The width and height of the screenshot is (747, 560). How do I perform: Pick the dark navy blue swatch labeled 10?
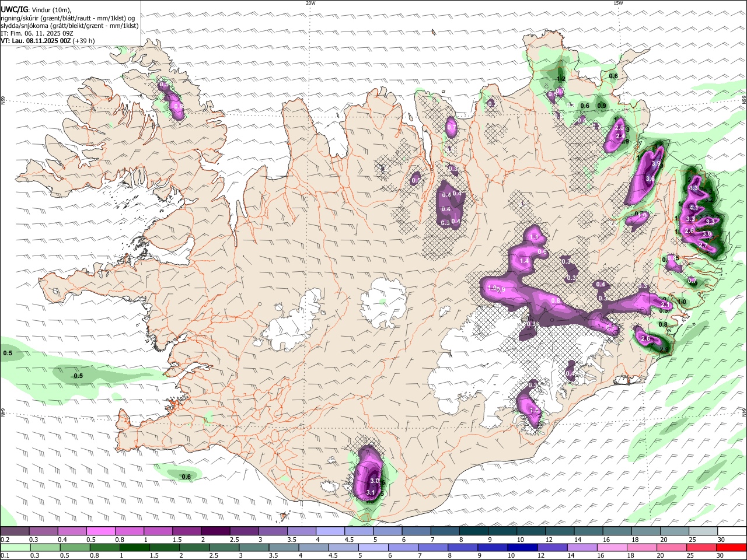point(522,548)
